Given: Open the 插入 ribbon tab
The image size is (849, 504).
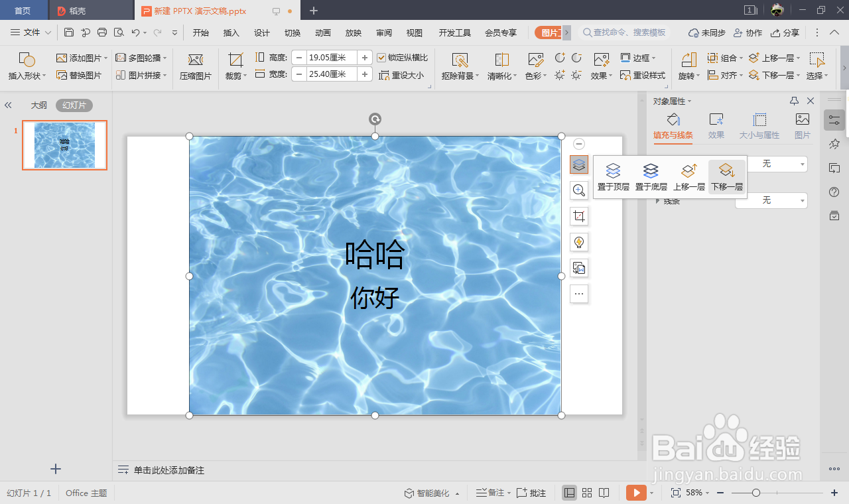Looking at the screenshot, I should click(231, 32).
